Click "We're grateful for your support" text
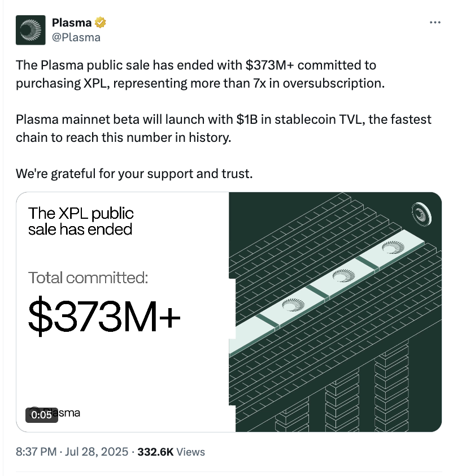Image resolution: width=453 pixels, height=476 pixels. click(134, 173)
